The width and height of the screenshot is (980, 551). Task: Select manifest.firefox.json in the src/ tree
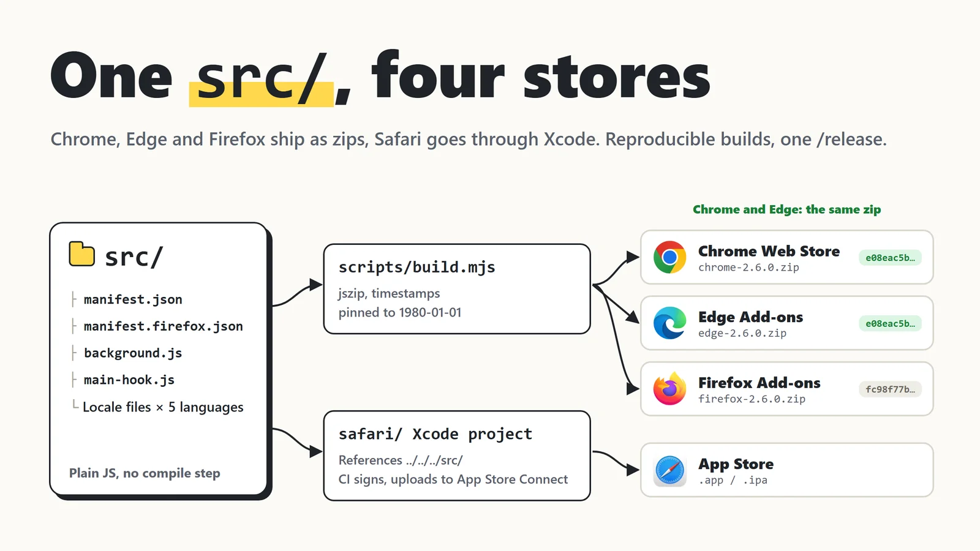pos(164,326)
